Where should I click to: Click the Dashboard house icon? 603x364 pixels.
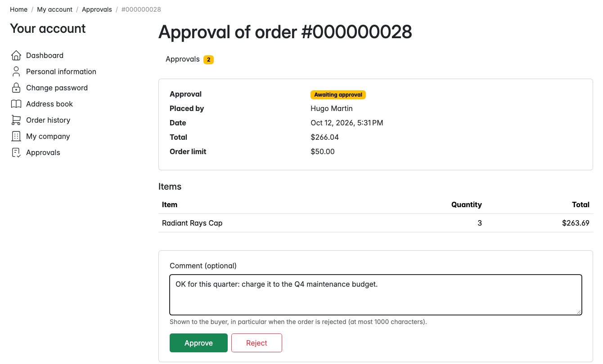pyautogui.click(x=16, y=55)
